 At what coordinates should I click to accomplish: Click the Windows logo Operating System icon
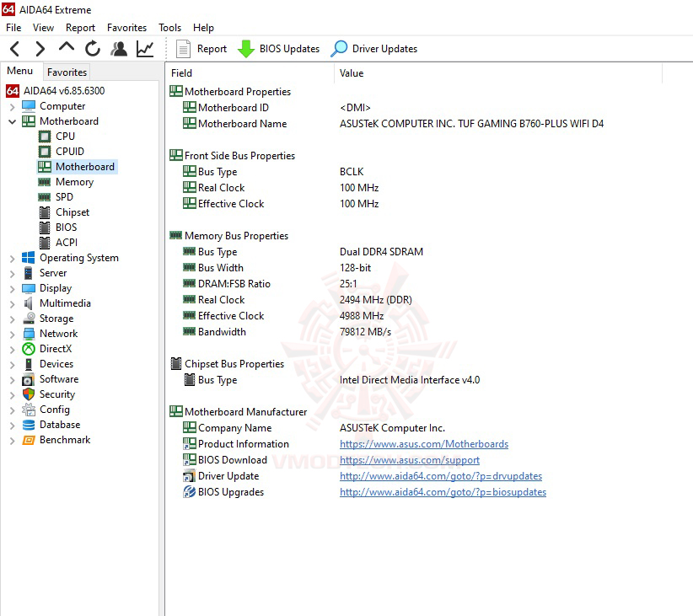(x=29, y=258)
